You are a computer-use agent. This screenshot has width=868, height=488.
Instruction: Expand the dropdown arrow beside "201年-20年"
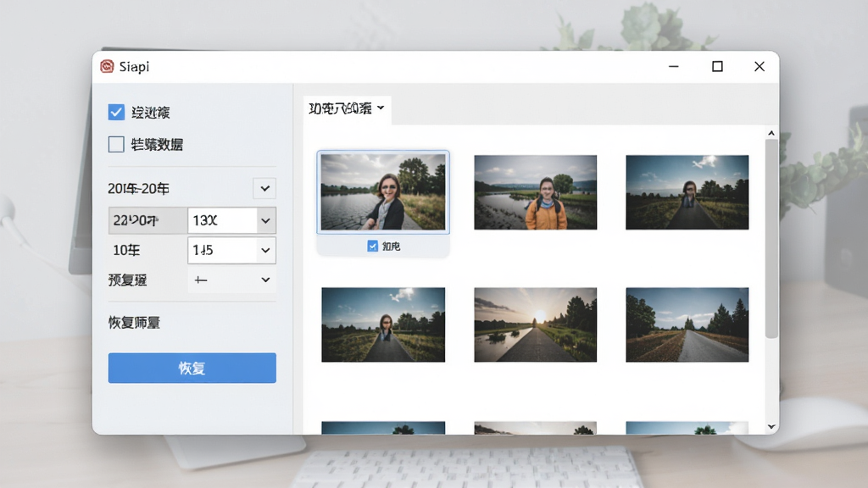click(264, 189)
